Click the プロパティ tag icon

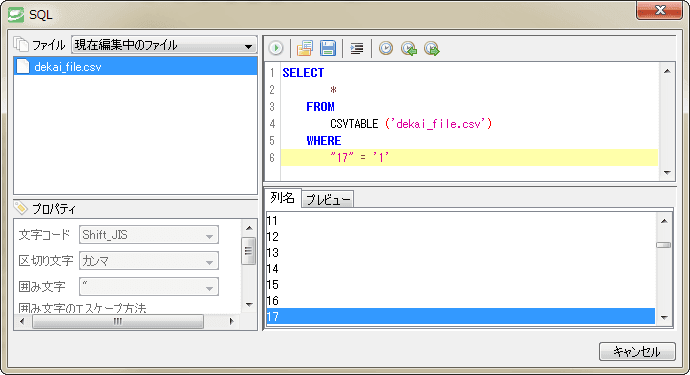pyautogui.click(x=20, y=207)
